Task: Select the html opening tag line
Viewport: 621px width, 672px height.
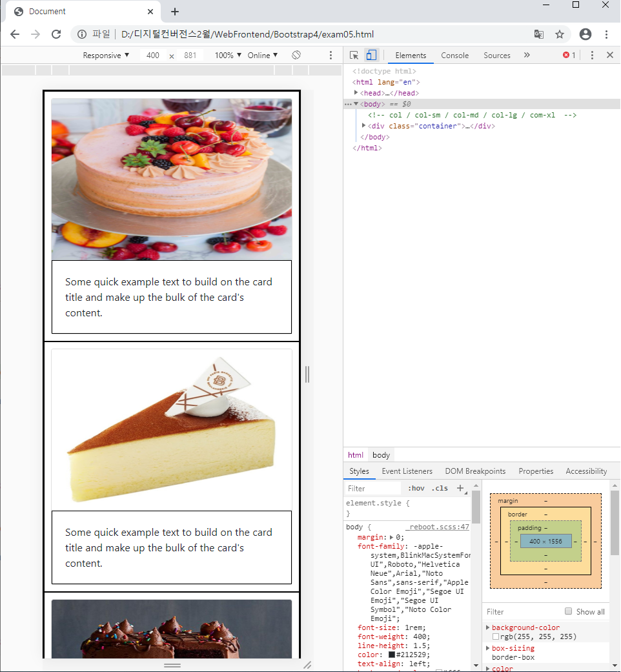Action: 386,82
